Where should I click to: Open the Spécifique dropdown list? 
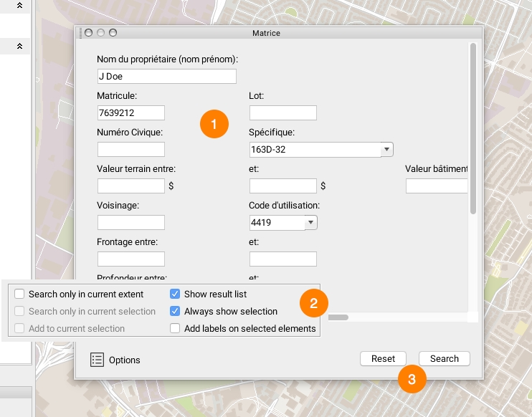pyautogui.click(x=386, y=150)
